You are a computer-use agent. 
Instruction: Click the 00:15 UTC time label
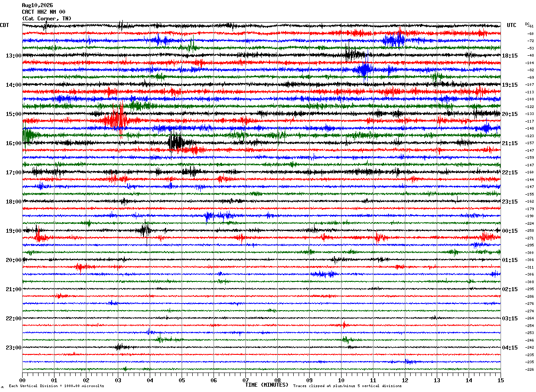pos(510,231)
